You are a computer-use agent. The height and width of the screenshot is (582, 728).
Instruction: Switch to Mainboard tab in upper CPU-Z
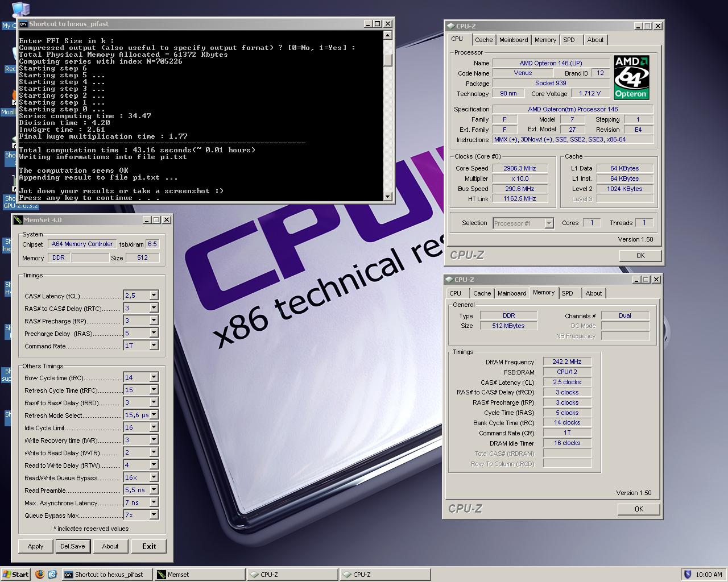(x=514, y=40)
